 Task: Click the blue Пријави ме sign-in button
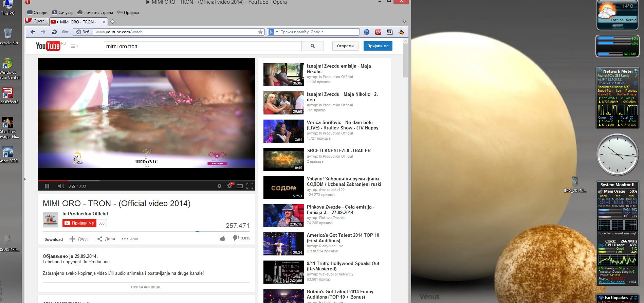[378, 46]
